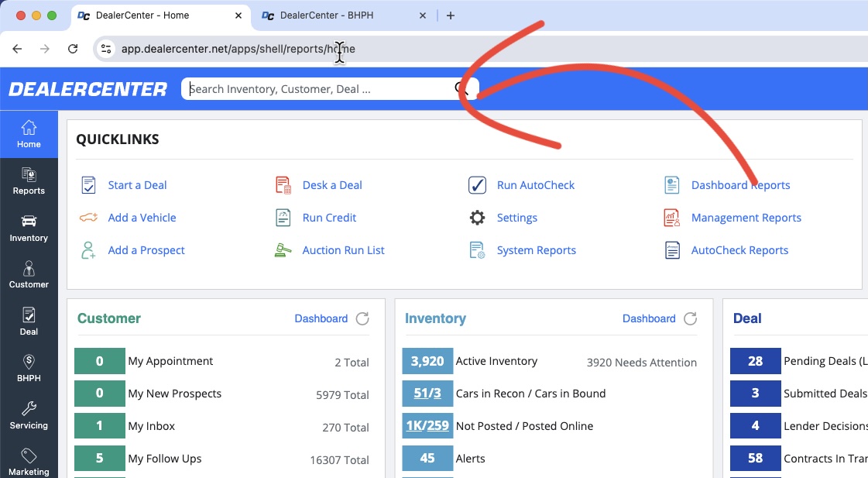Click the Desk a Deal calculator icon

pos(283,185)
